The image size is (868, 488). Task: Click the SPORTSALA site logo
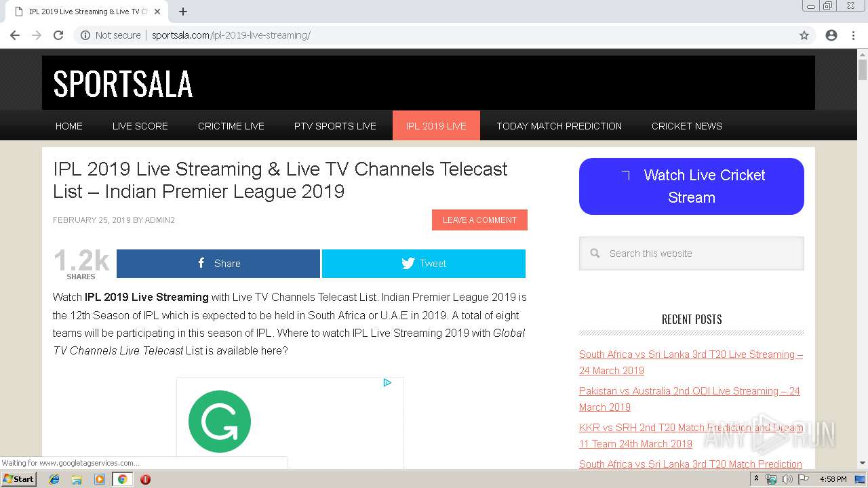click(x=123, y=84)
